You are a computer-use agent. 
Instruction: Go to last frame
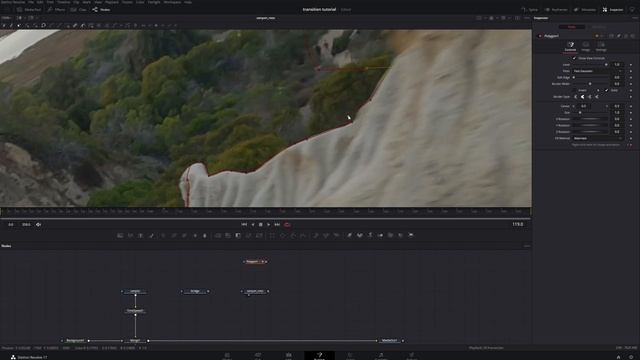[x=277, y=224]
